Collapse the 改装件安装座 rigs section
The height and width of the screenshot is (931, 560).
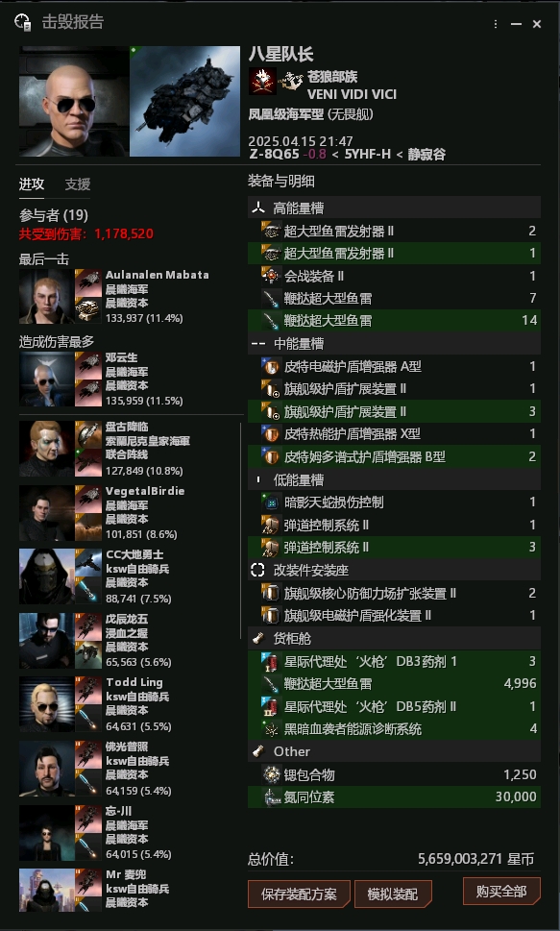point(394,570)
